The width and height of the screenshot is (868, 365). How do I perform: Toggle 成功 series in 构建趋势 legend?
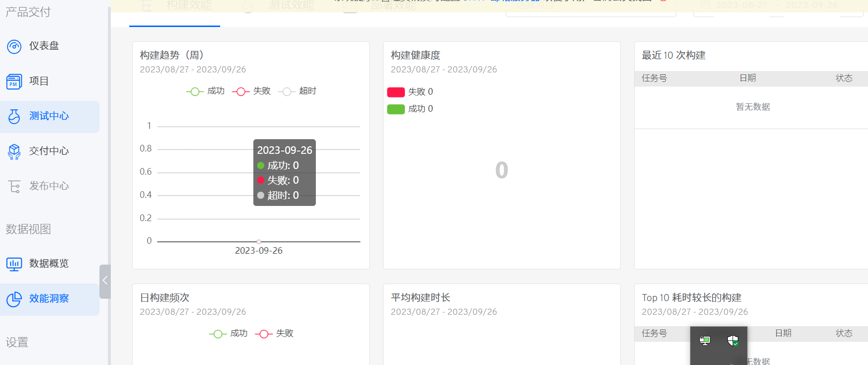coord(205,91)
